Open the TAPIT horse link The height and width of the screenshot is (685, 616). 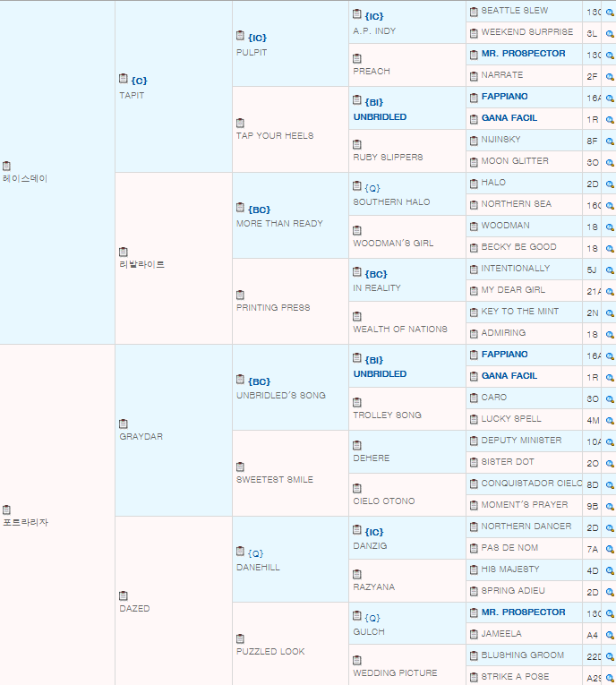(132, 95)
